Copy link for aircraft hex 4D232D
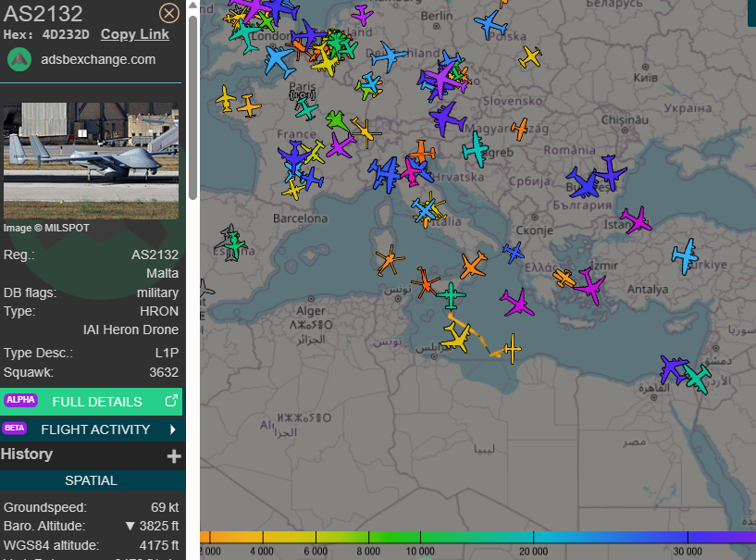756x560 pixels. (135, 34)
